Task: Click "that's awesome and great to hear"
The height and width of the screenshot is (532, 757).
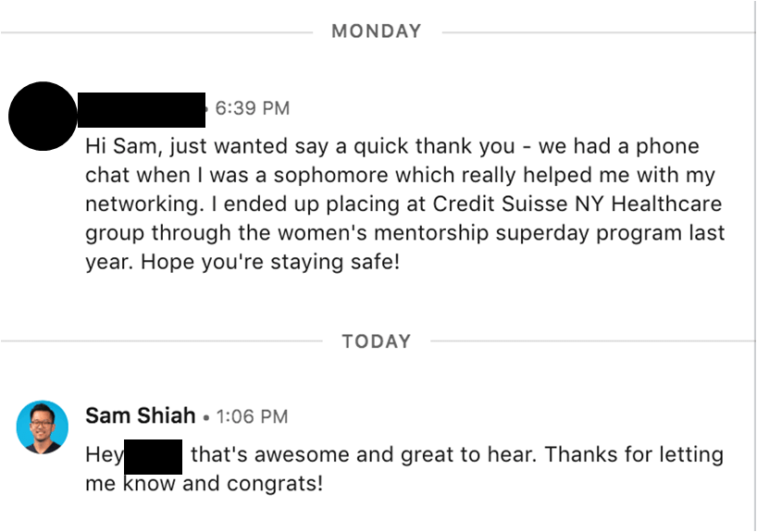Action: [x=364, y=455]
